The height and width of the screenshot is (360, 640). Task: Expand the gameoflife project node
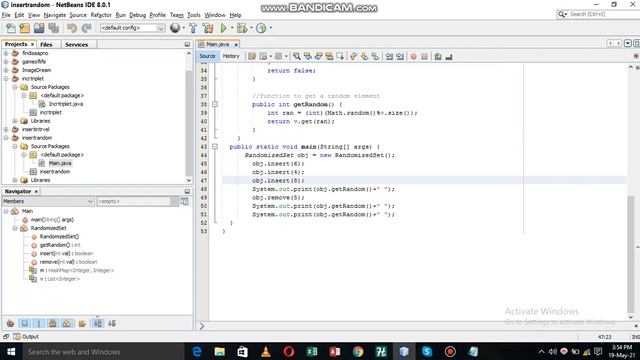tap(6, 62)
